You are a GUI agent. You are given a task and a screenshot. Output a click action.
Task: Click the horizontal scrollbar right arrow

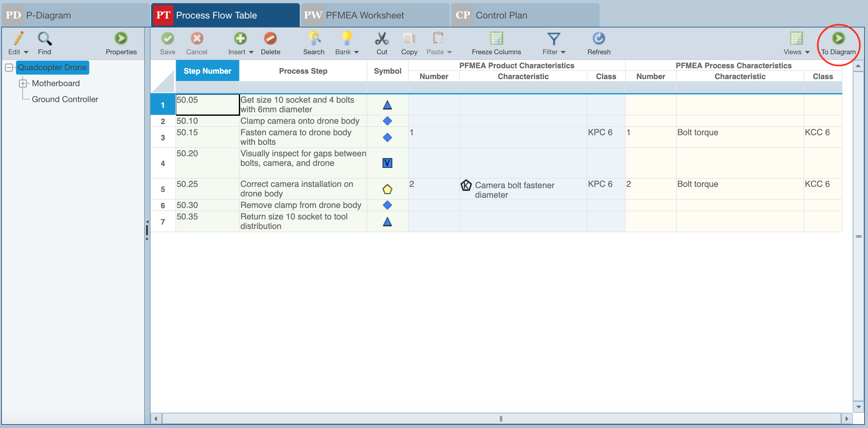point(847,418)
